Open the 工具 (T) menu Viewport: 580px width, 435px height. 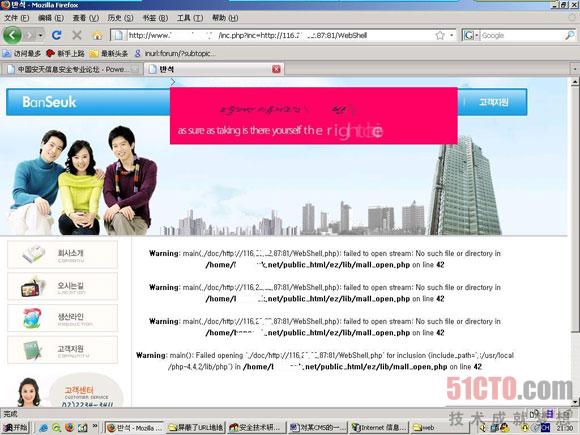190,18
